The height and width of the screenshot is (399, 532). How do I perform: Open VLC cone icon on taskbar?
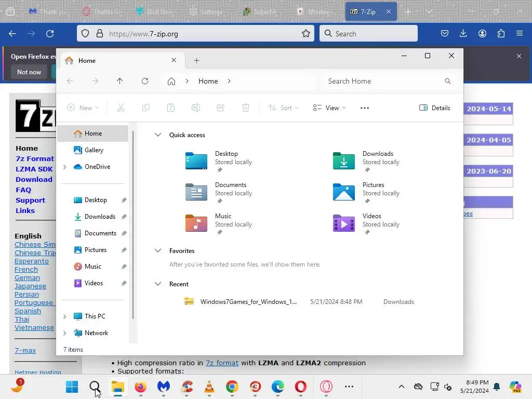pos(209,387)
